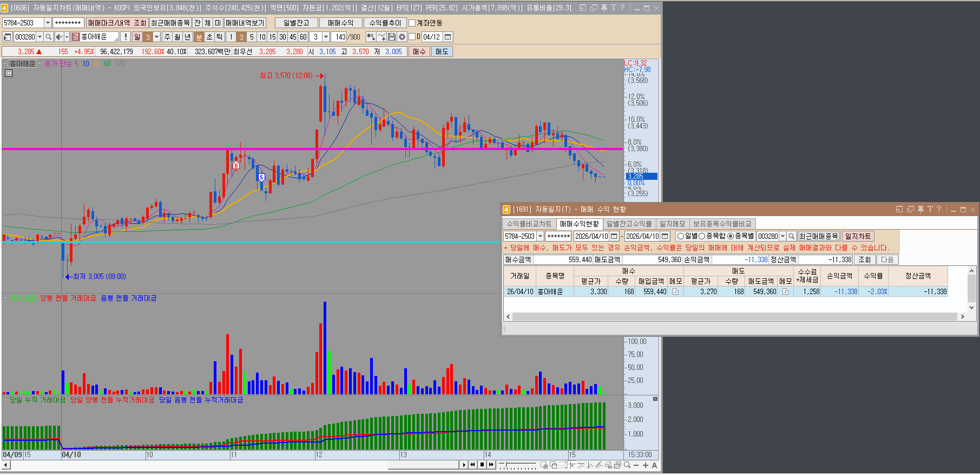Toggle the speaker sound icon in chart toolbar
Viewport: 980px width, 475px height.
pos(59,37)
